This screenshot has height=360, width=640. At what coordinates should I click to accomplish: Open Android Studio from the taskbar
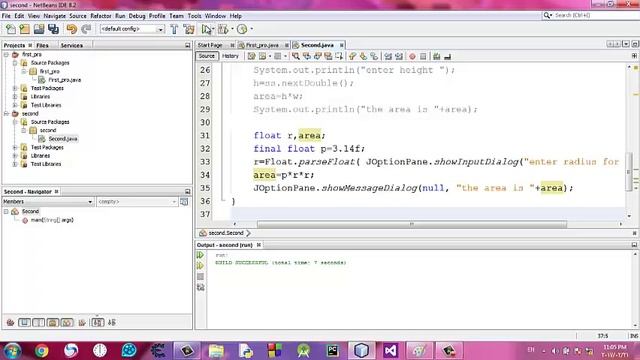(303, 351)
